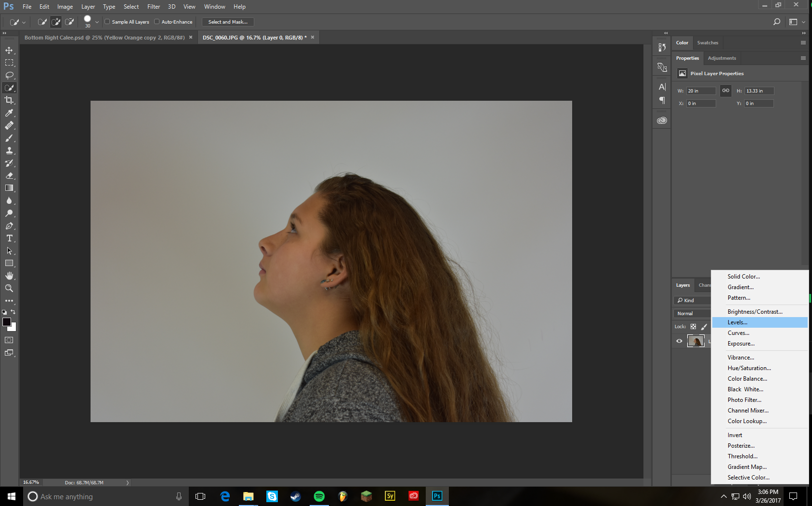
Task: Open the Image menu
Action: point(65,7)
